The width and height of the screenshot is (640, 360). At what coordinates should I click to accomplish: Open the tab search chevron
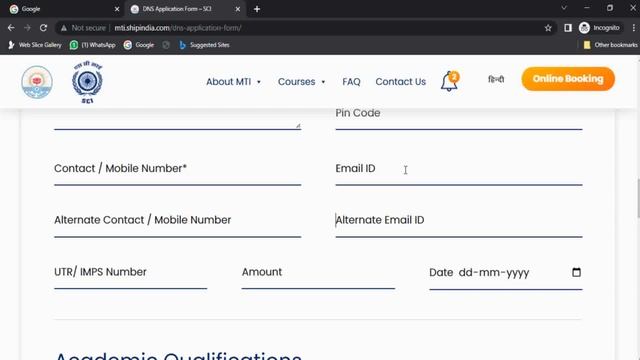coord(564,8)
